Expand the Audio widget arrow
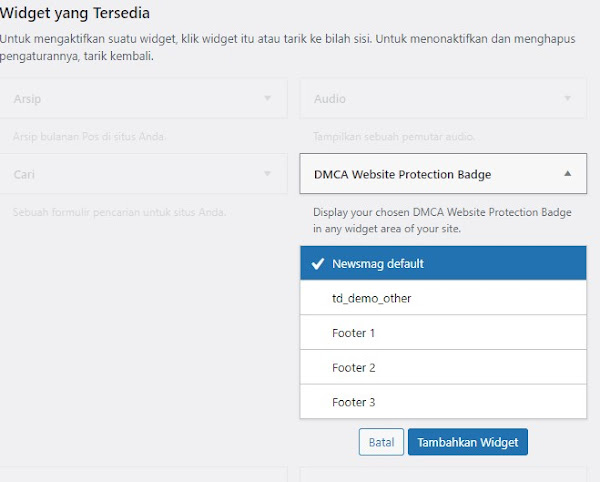The height and width of the screenshot is (482, 600). (x=568, y=98)
